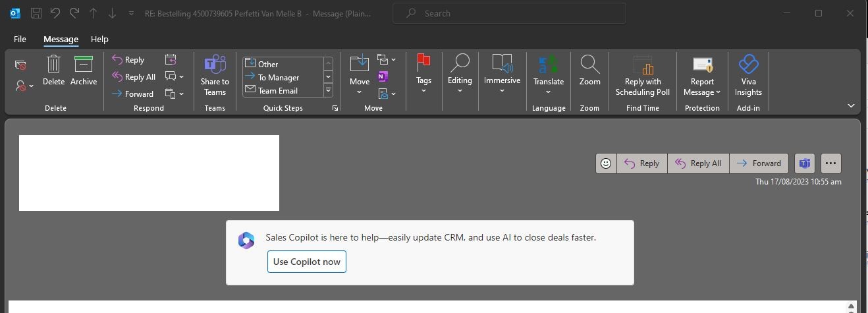The height and width of the screenshot is (313, 868).
Task: Click the Redo arrow in title bar
Action: pyautogui.click(x=74, y=13)
